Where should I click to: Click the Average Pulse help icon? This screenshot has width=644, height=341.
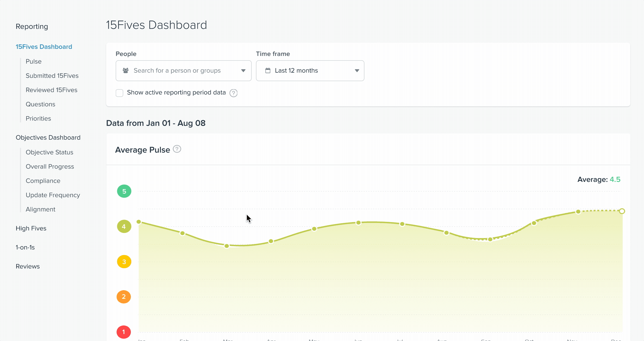177,149
